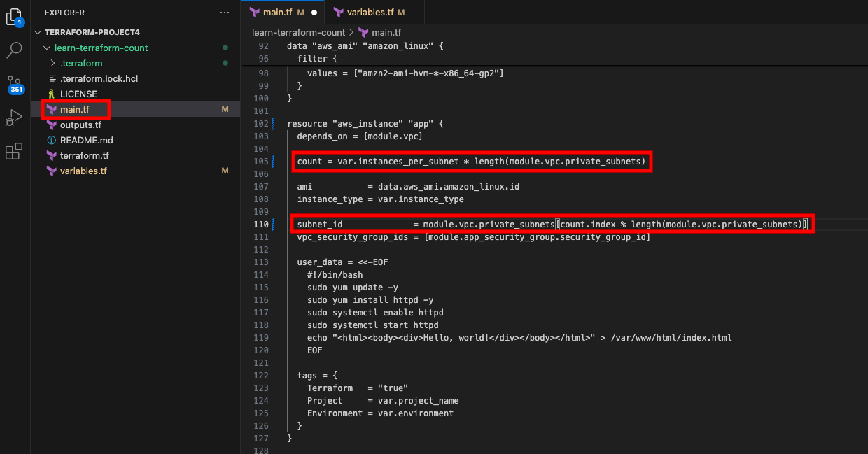Click Terraform icon on main.tf editor tab
Image resolution: width=868 pixels, height=454 pixels.
[x=255, y=13]
